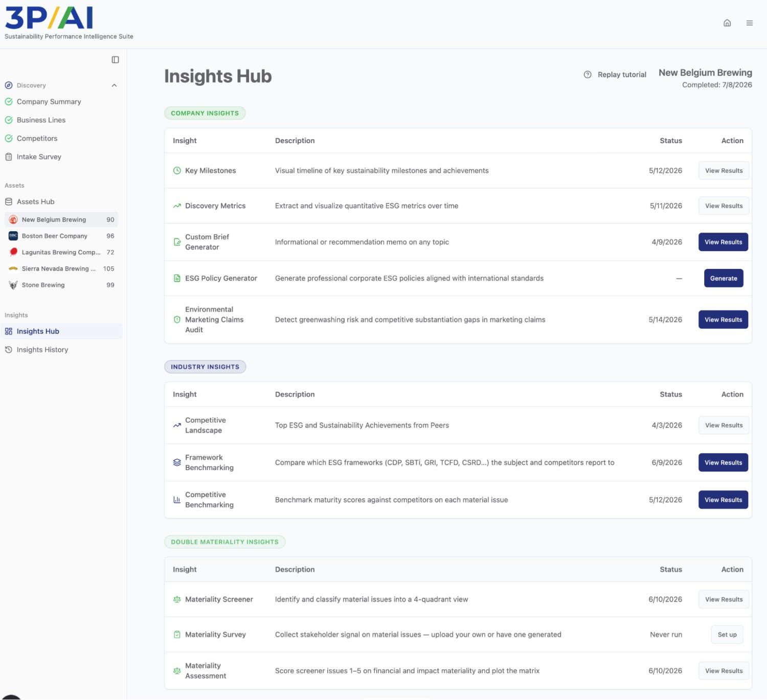Click the Competitors check icon

click(x=9, y=139)
